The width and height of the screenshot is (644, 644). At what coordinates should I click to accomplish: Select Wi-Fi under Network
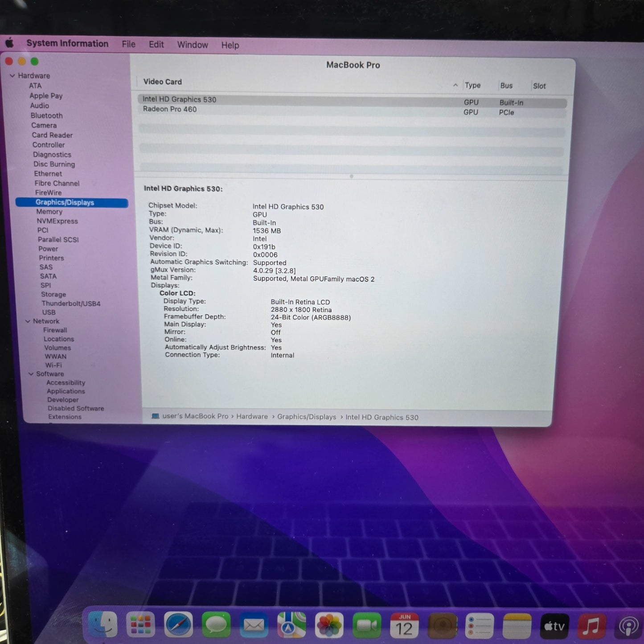pos(53,365)
